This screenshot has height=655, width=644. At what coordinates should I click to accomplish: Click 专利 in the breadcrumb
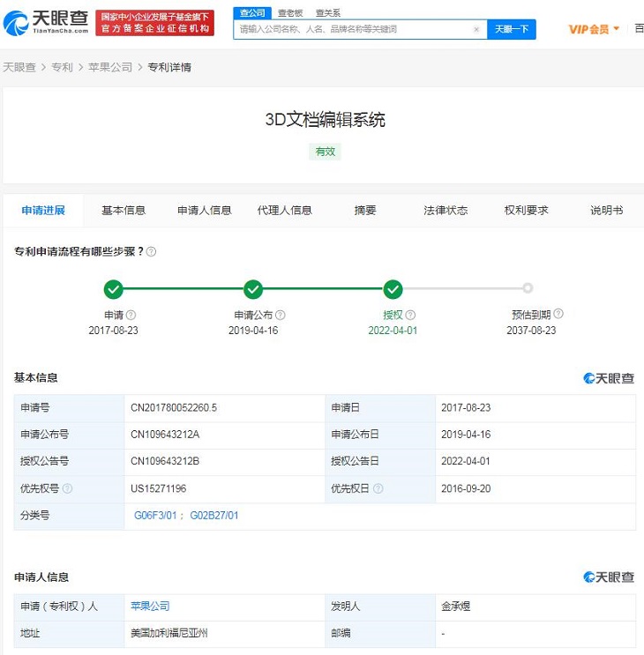pyautogui.click(x=62, y=68)
